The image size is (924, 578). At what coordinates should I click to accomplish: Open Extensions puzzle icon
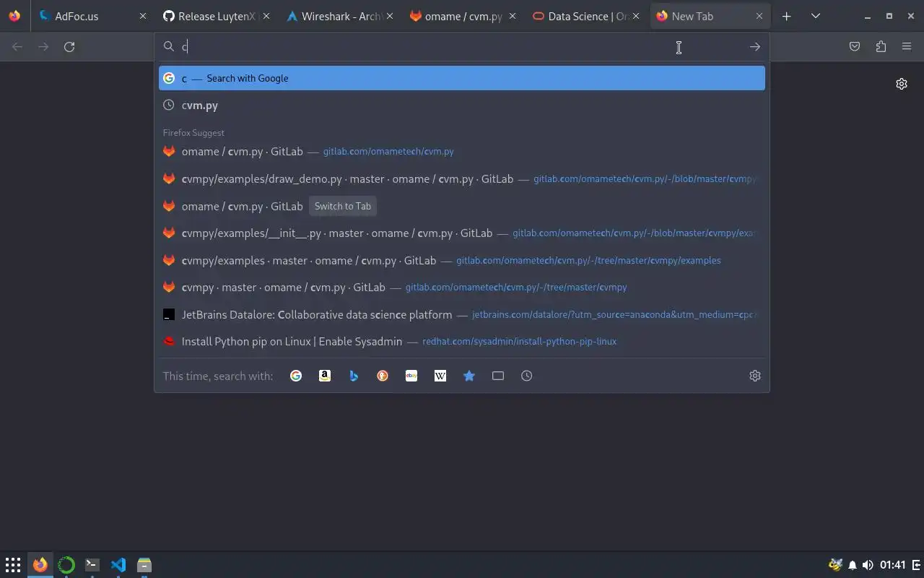pyautogui.click(x=881, y=47)
